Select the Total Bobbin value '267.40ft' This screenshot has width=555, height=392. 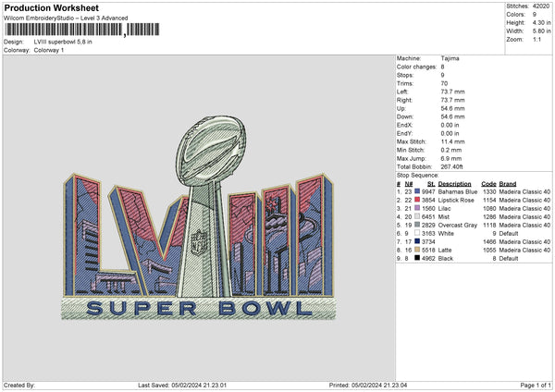coord(452,166)
